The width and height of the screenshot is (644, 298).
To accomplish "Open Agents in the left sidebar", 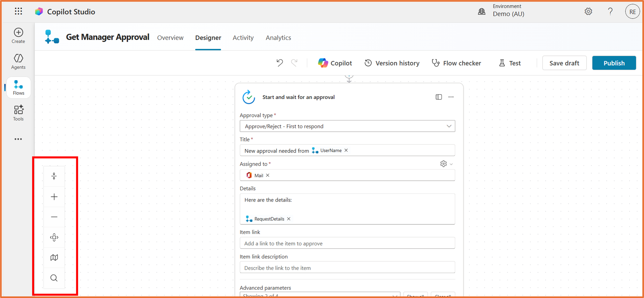I will click(18, 62).
